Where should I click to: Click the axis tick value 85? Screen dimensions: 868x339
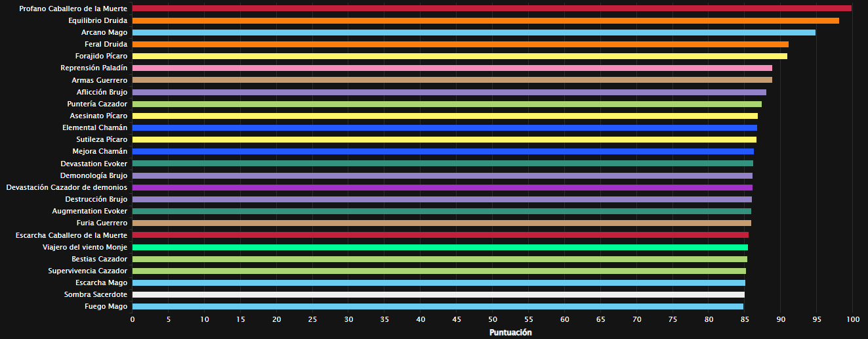click(x=745, y=319)
